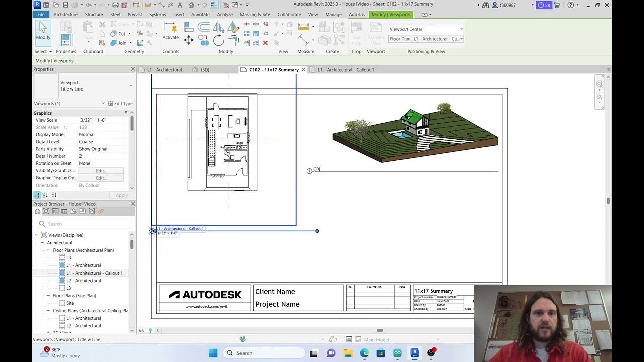Collapse the Architectural tree node
The height and width of the screenshot is (362, 644).
[x=42, y=243]
